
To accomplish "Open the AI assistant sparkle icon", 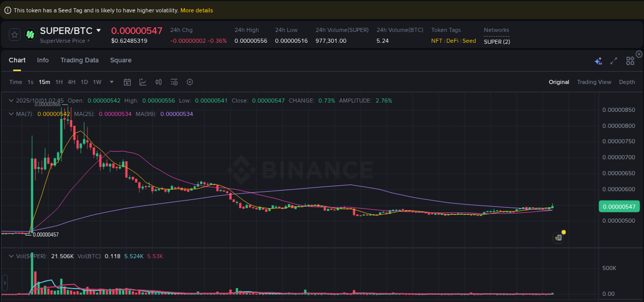I will (598, 61).
